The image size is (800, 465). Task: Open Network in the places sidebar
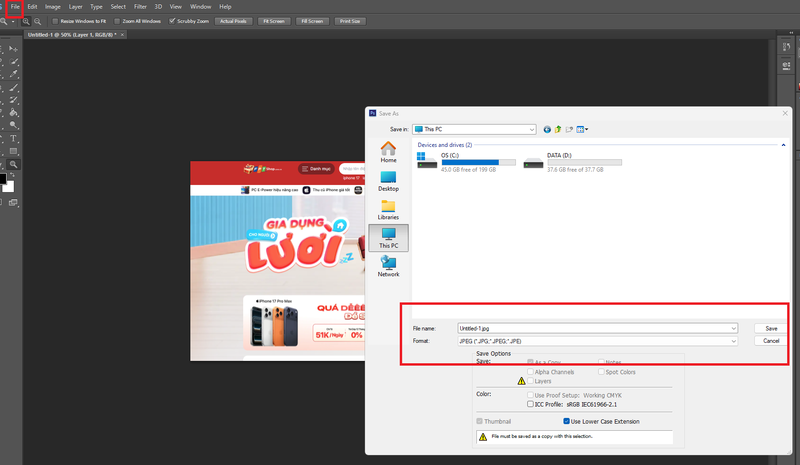388,266
